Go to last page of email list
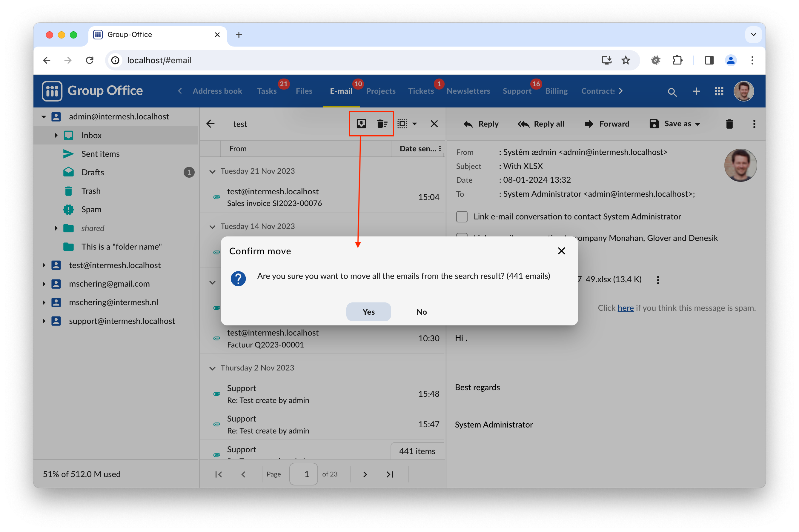 pos(389,474)
